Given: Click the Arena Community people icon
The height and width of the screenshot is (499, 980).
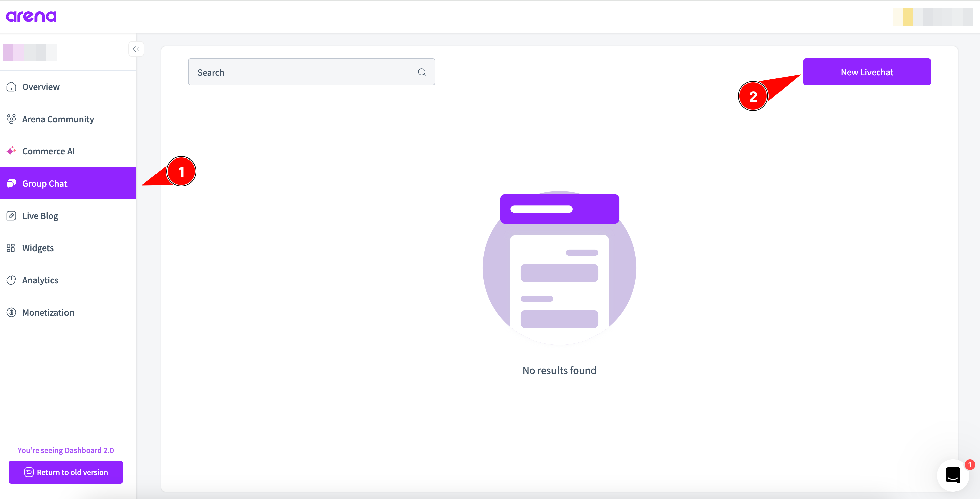Looking at the screenshot, I should 11,119.
